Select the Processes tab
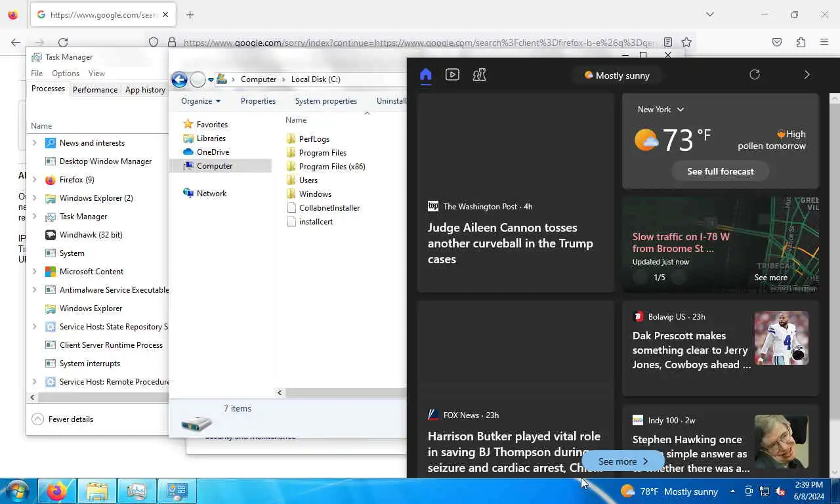 (x=48, y=89)
